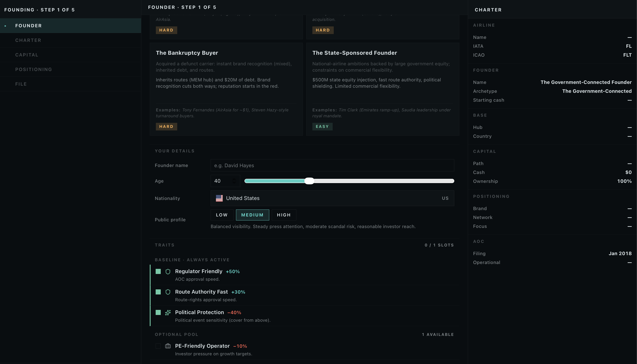Click the +30% value on Route Authority
This screenshot has height=364, width=637.
pyautogui.click(x=238, y=292)
